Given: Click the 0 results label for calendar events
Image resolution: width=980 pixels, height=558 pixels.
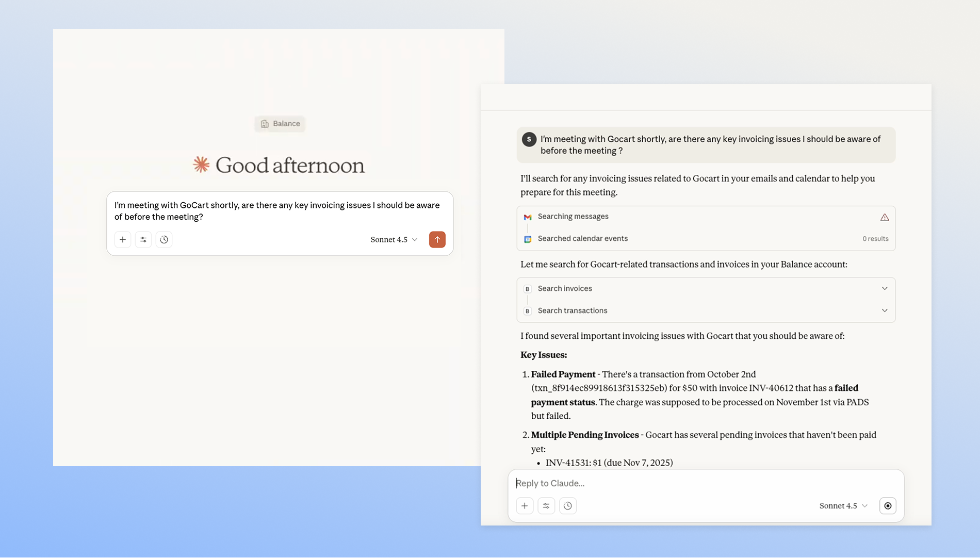Looking at the screenshot, I should click(x=875, y=239).
